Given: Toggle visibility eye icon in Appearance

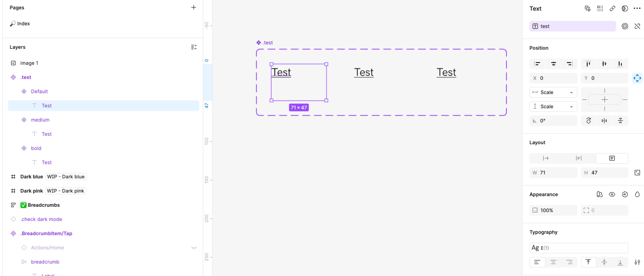Looking at the screenshot, I should coord(612,194).
